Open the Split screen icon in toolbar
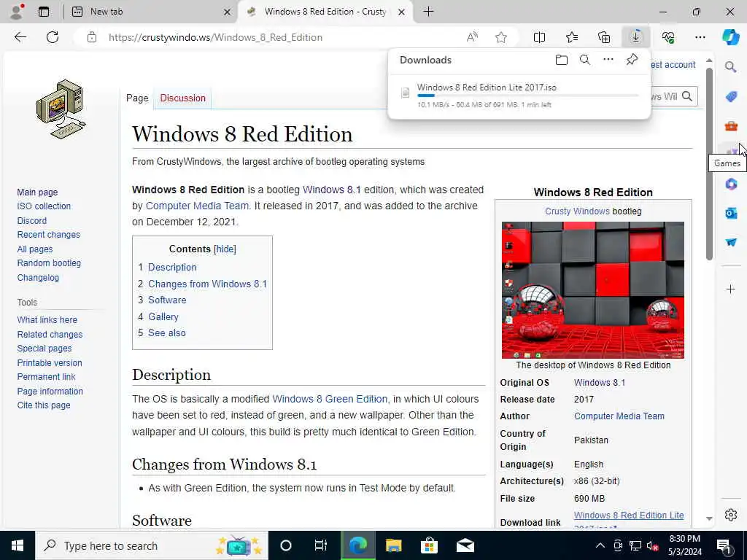Viewport: 747px width, 560px height. pyautogui.click(x=539, y=37)
